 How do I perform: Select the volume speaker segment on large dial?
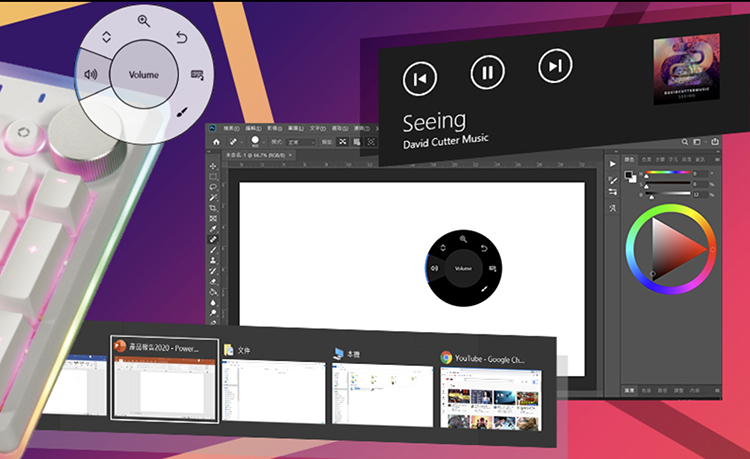(92, 74)
